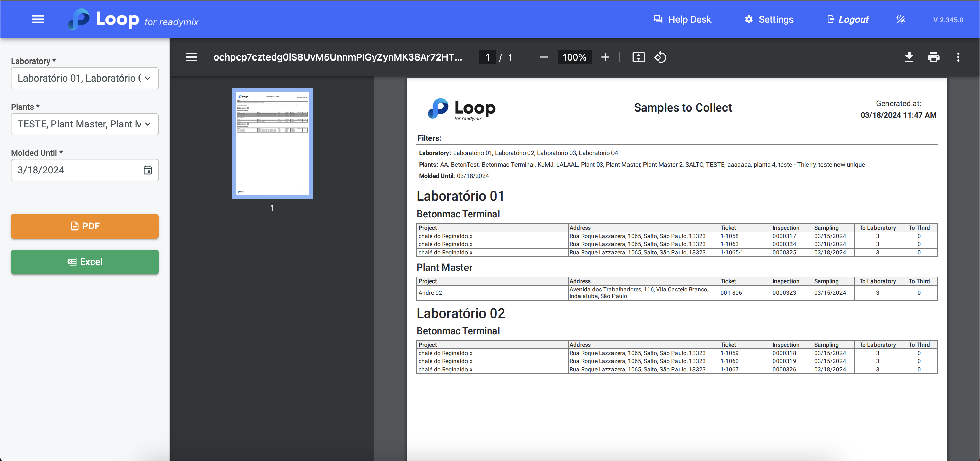This screenshot has height=461, width=980.
Task: Zoom out of the PDF
Action: click(x=544, y=57)
